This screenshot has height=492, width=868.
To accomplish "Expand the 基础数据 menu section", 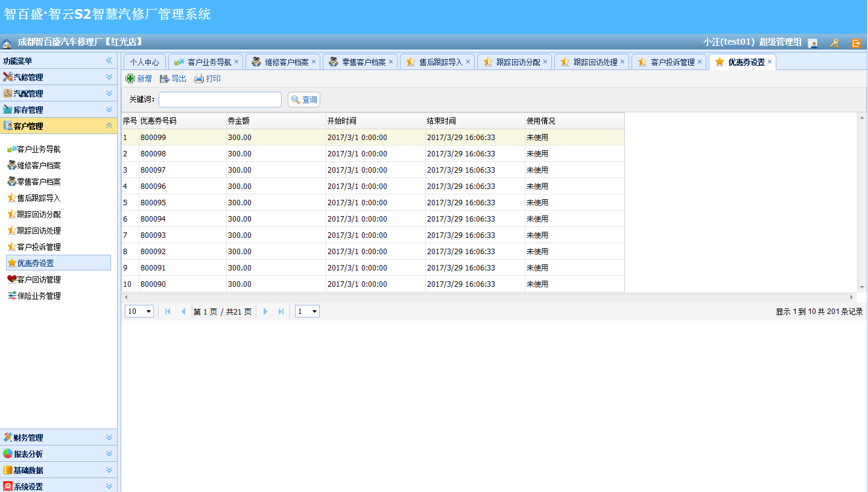I will coord(109,470).
